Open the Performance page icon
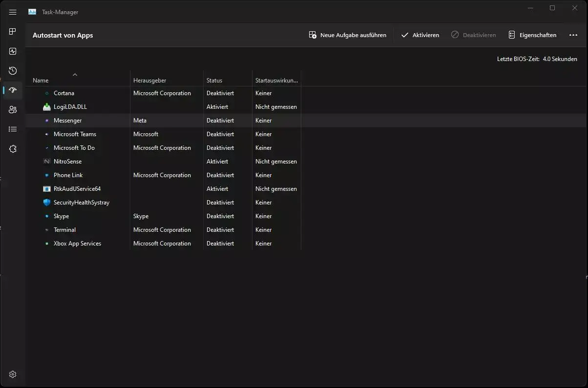588x388 pixels. tap(13, 51)
